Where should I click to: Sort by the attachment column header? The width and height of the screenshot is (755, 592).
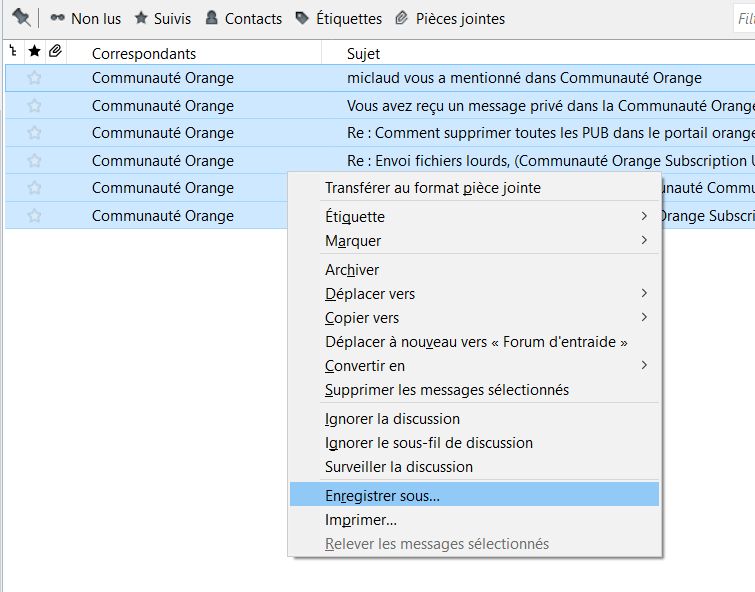56,51
